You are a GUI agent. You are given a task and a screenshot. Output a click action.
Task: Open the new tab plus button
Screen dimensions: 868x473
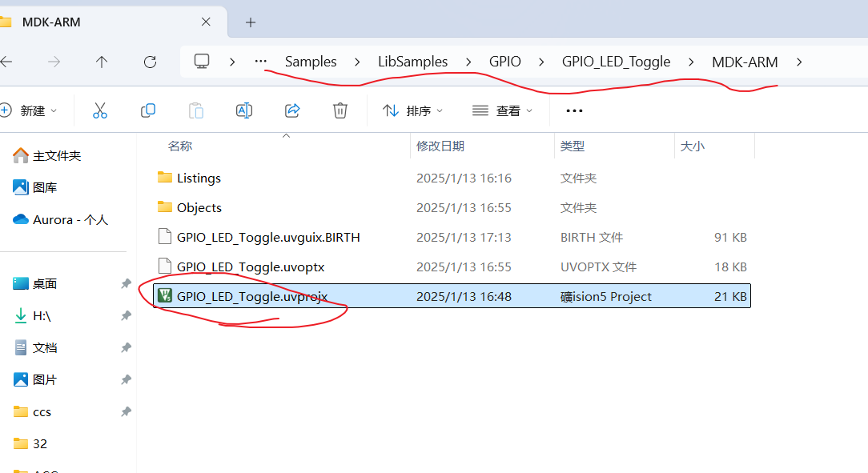click(251, 22)
